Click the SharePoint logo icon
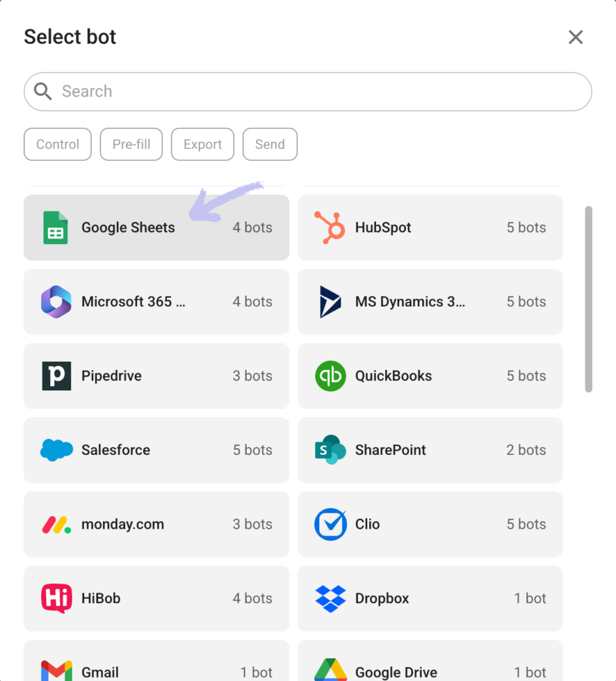 point(330,450)
